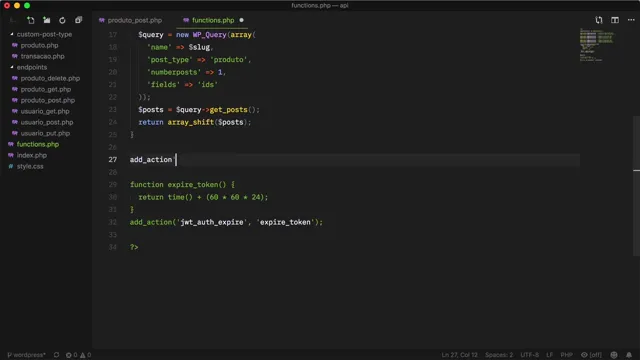Split the editor to the right
The image size is (640, 360).
(x=615, y=20)
